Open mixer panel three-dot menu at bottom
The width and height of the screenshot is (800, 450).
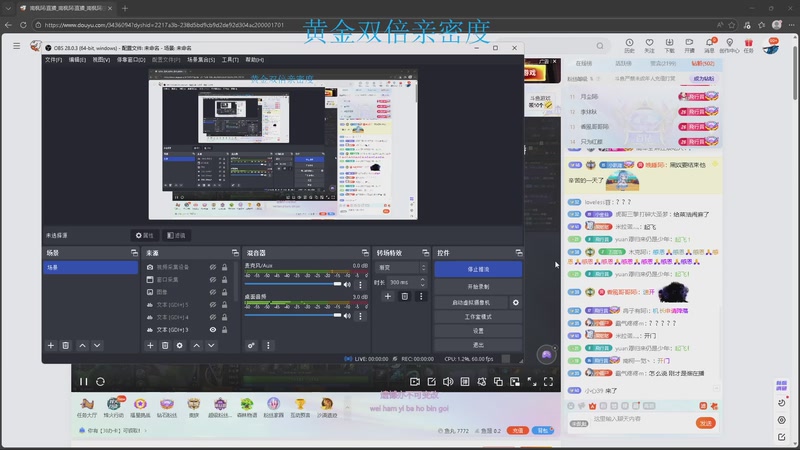coord(268,345)
